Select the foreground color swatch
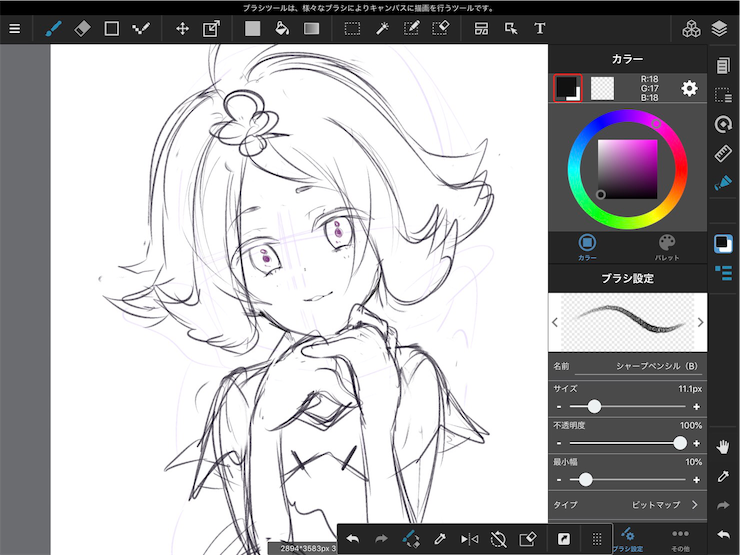 coord(568,88)
